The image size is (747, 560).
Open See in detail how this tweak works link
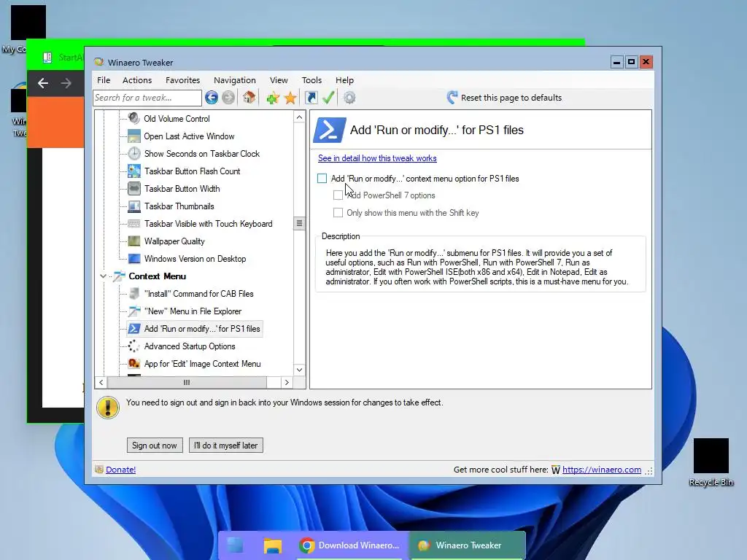click(x=377, y=158)
